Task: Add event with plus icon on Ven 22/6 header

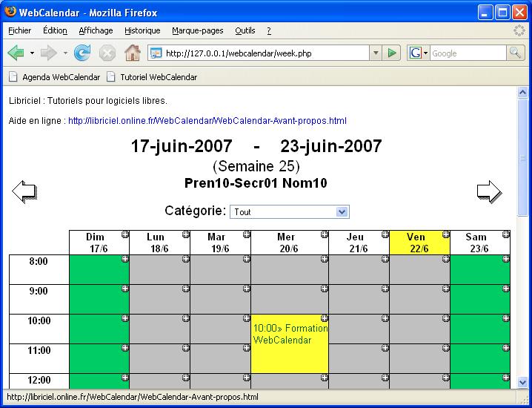Action: click(x=446, y=234)
